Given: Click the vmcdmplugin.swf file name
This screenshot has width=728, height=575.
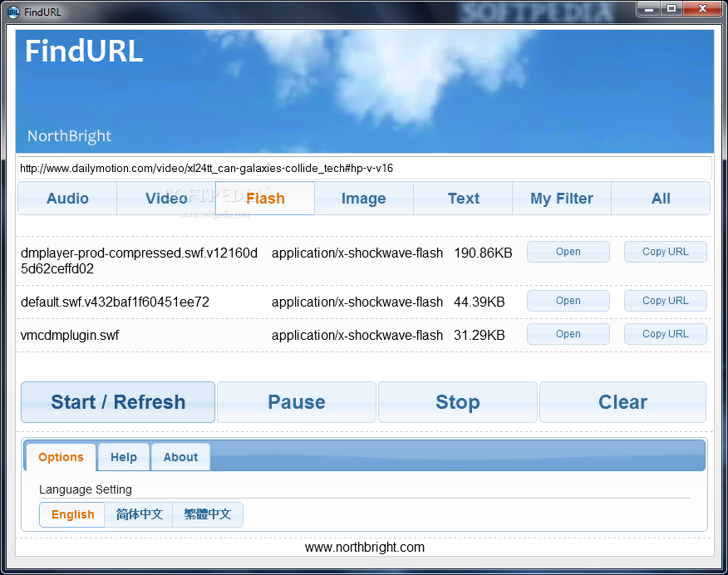Looking at the screenshot, I should tap(70, 335).
